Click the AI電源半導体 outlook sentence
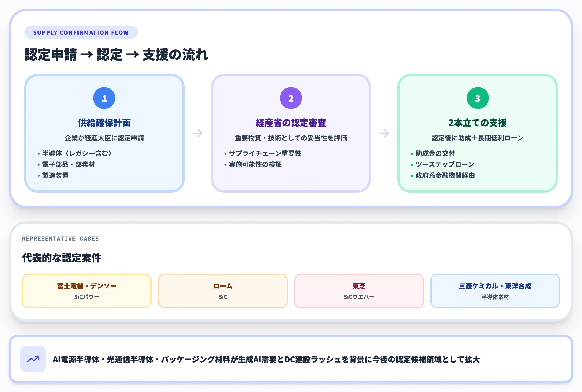This screenshot has height=392, width=582. pyautogui.click(x=266, y=359)
